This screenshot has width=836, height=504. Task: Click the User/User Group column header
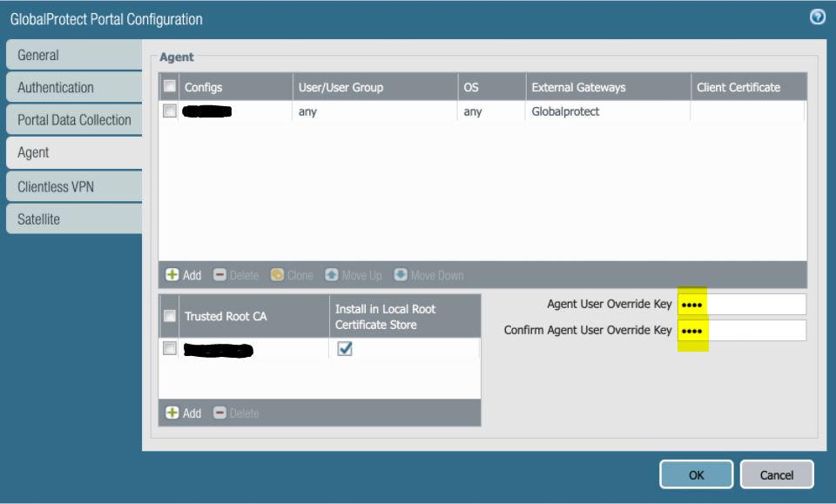(x=374, y=87)
